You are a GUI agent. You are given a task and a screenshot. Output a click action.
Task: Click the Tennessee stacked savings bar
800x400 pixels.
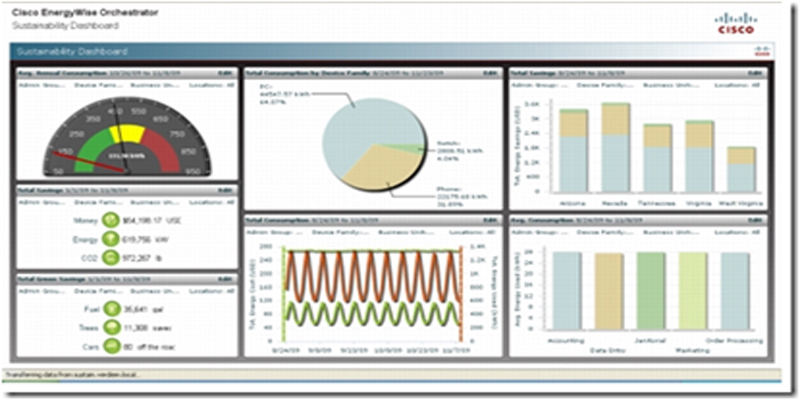click(658, 158)
